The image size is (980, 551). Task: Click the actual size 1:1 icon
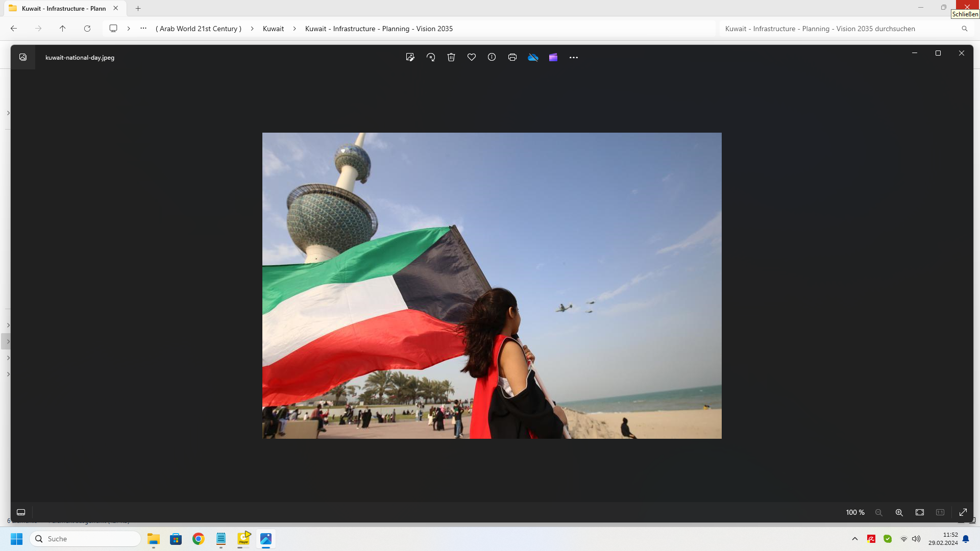tap(940, 512)
